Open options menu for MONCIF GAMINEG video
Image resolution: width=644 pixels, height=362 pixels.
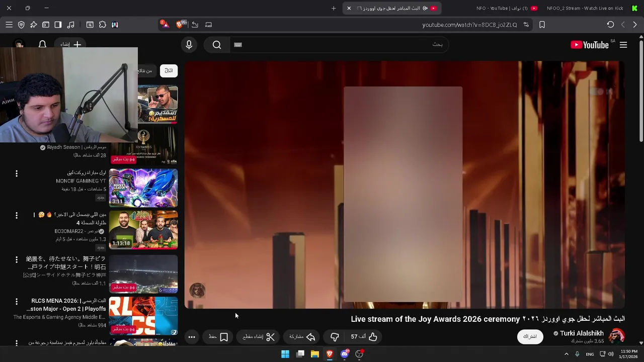pyautogui.click(x=17, y=173)
